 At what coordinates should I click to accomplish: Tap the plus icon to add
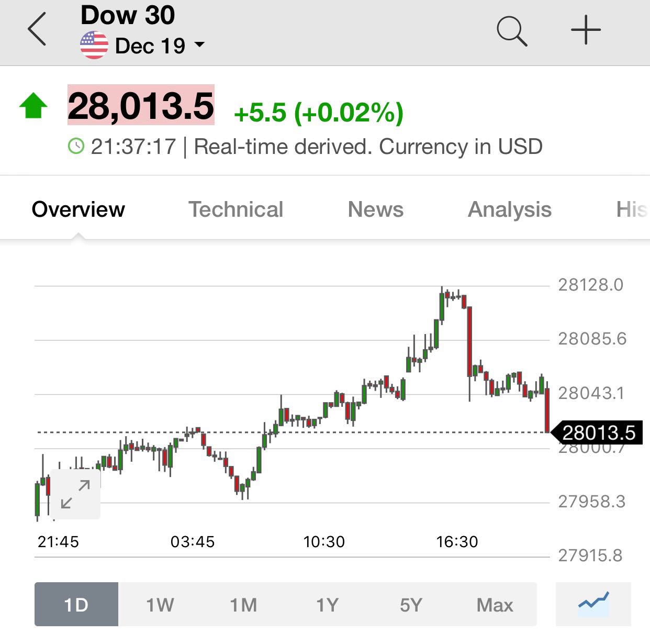tap(586, 30)
